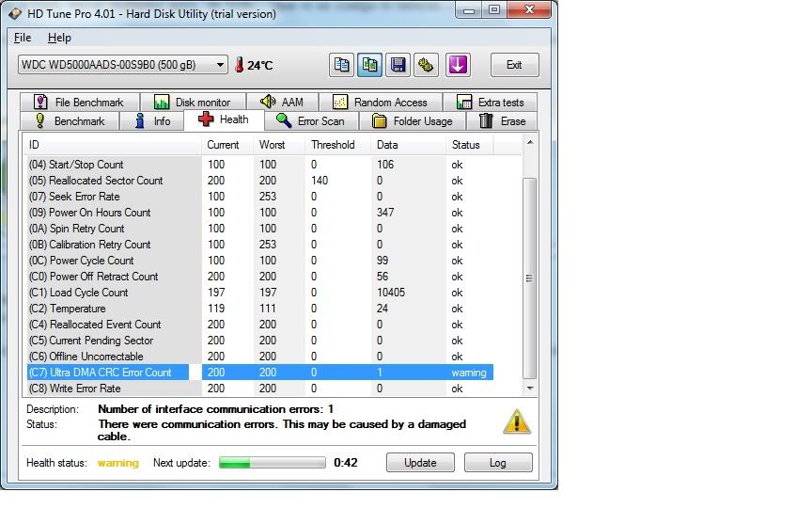812x508 pixels.
Task: Click the copy info to clipboard icon
Action: [x=341, y=65]
